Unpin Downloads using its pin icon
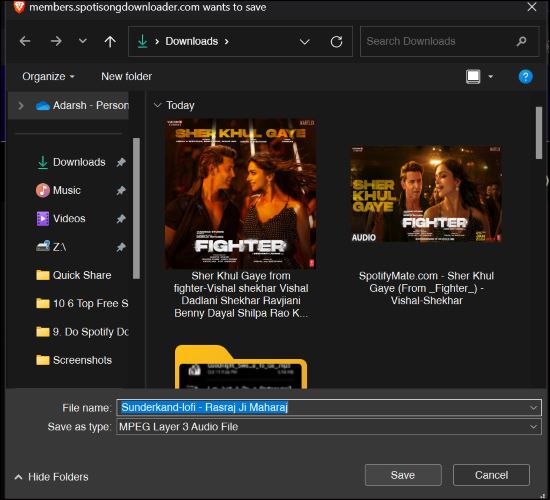Screen dimensions: 550x500 click(121, 162)
